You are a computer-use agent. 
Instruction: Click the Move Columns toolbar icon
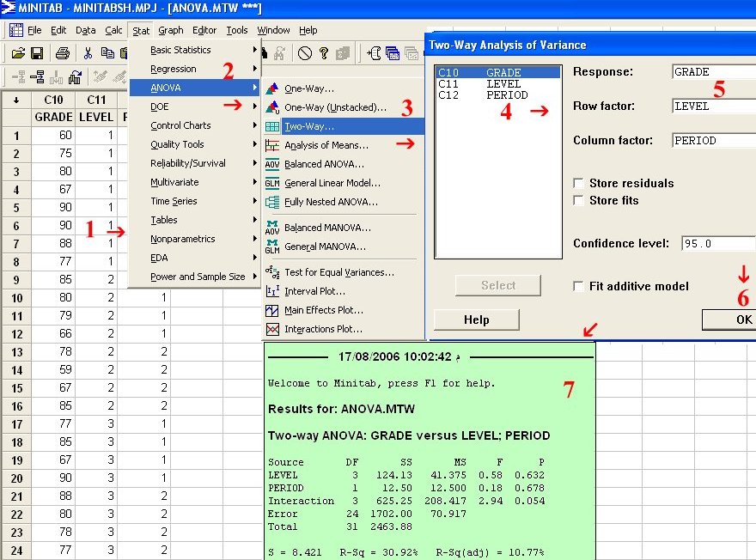point(75,76)
